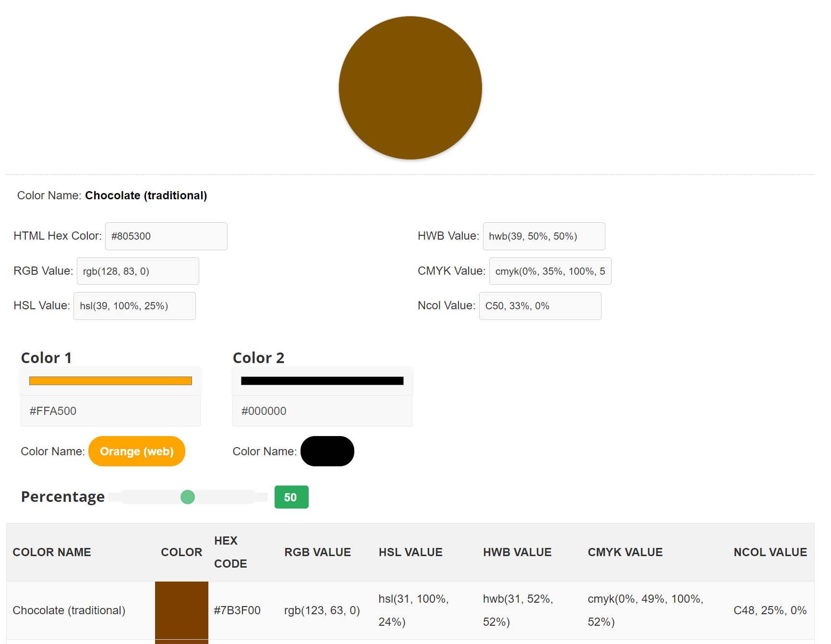The width and height of the screenshot is (831, 644).
Task: Focus the HWB Value field
Action: coord(544,236)
